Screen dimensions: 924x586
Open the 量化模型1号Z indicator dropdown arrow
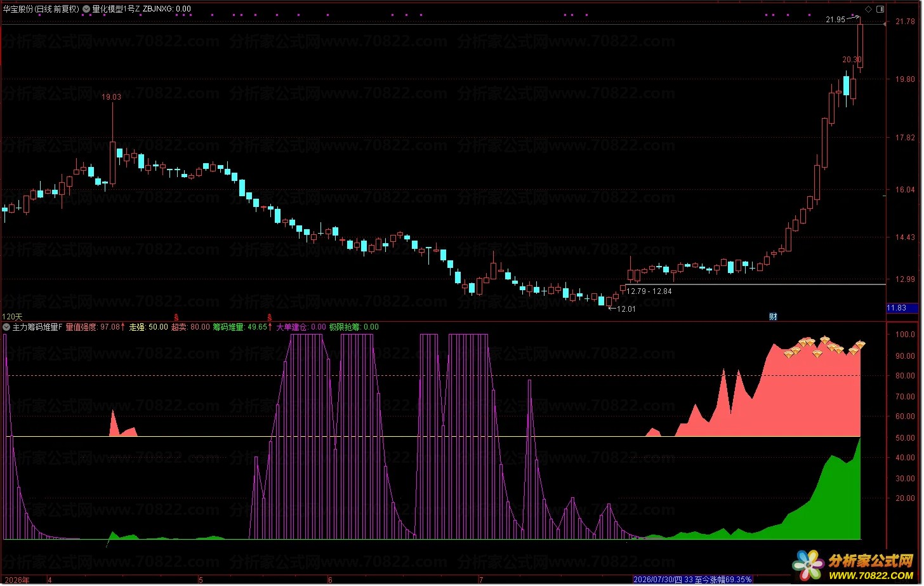(86, 9)
